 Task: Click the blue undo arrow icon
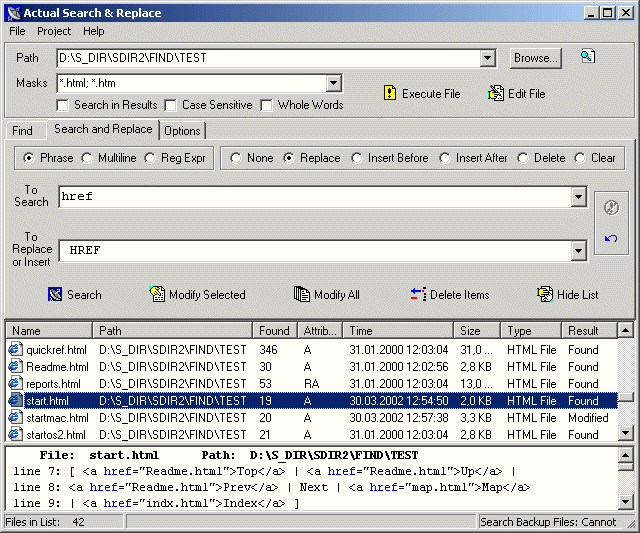coord(611,238)
